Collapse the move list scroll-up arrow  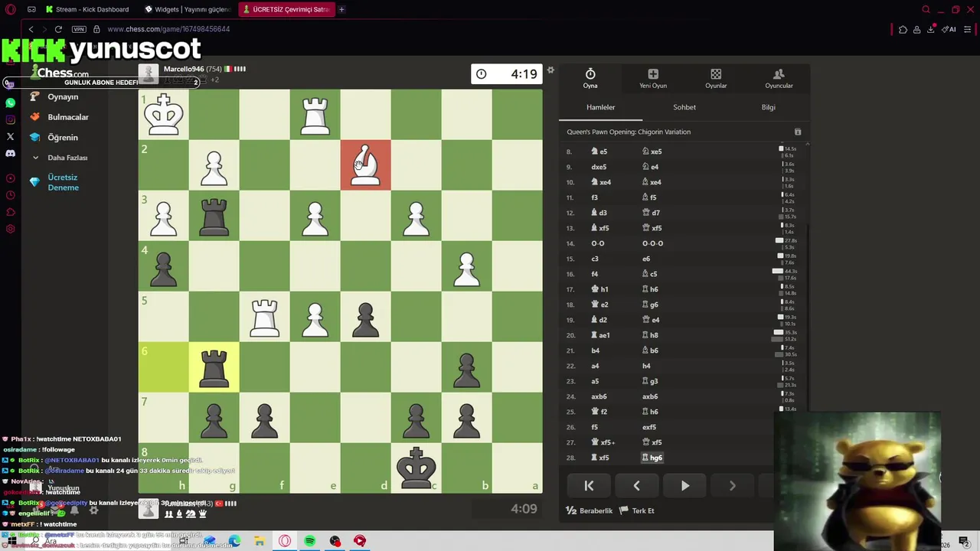point(807,144)
